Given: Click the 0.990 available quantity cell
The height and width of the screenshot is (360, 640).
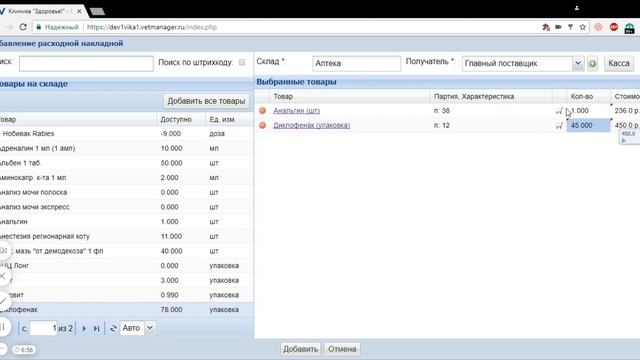Looking at the screenshot, I should tap(180, 295).
